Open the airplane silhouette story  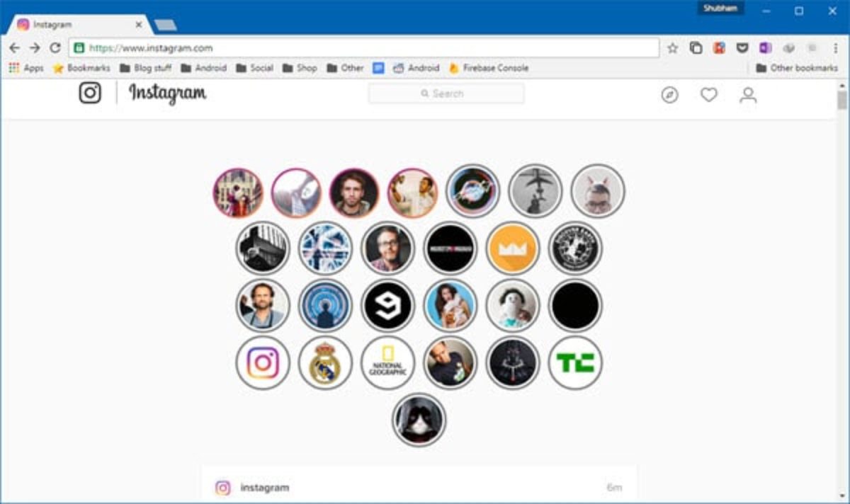tap(535, 191)
